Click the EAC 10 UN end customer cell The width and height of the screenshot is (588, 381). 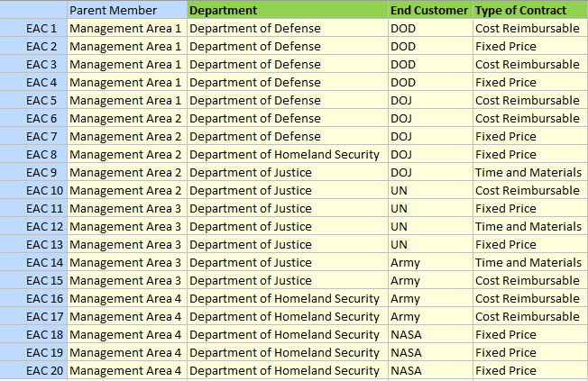coord(430,190)
